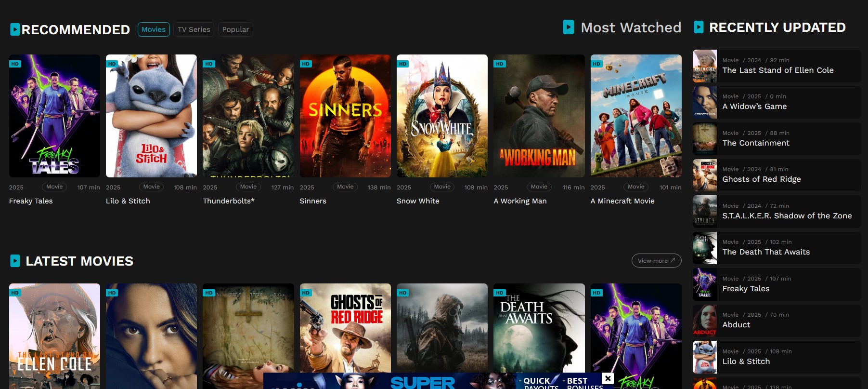Click the Lilo & Stitch sidebar thumbnail
This screenshot has width=868, height=389.
[705, 357]
